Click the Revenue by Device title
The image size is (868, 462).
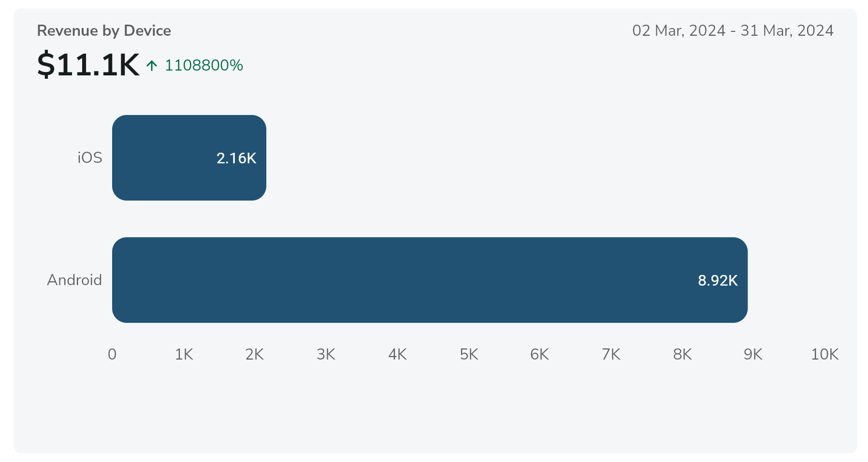point(104,30)
